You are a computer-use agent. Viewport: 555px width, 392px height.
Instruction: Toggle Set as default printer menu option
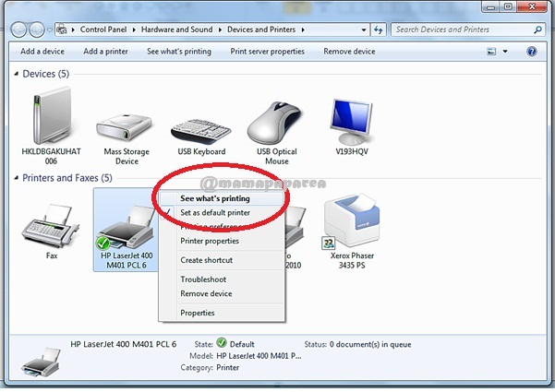222,212
